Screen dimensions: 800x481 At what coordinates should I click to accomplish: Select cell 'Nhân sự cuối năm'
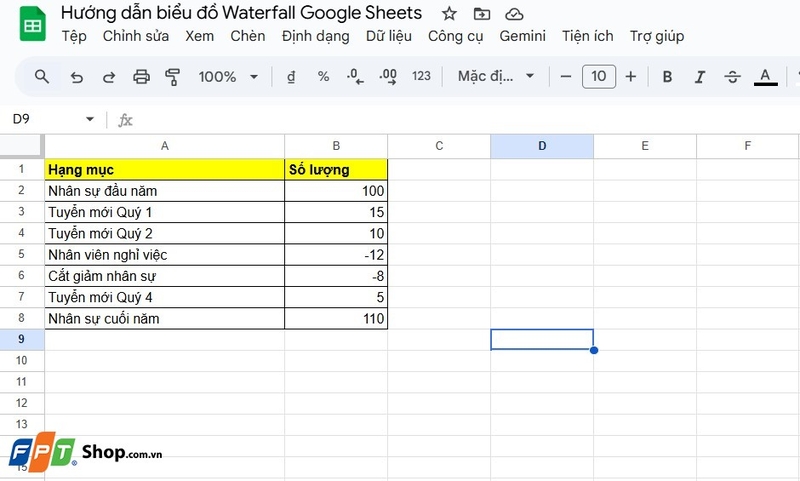pos(164,318)
